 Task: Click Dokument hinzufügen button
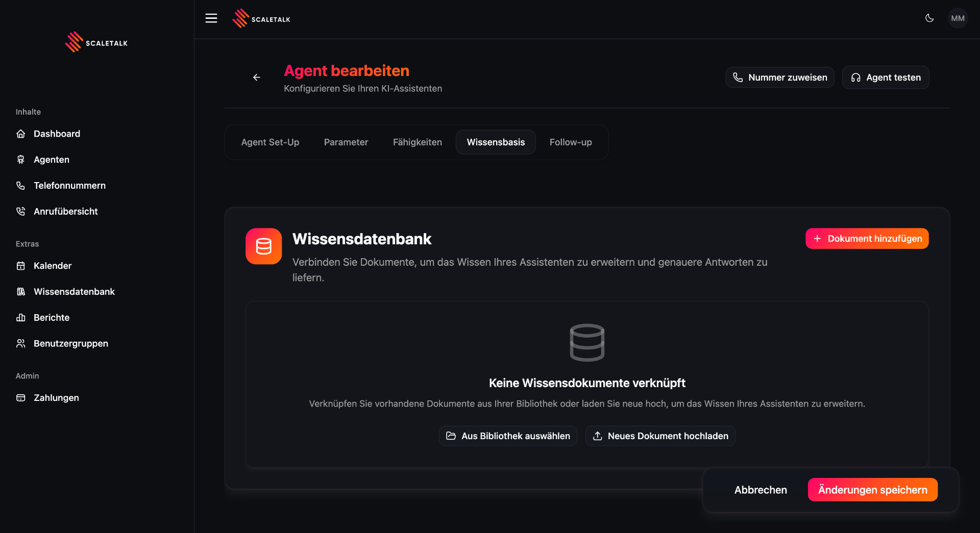click(867, 239)
